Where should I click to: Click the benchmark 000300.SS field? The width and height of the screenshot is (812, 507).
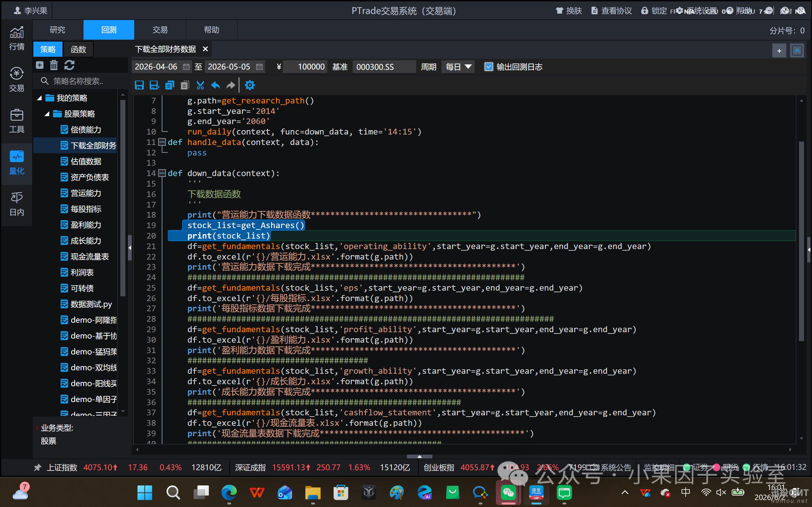tap(384, 67)
